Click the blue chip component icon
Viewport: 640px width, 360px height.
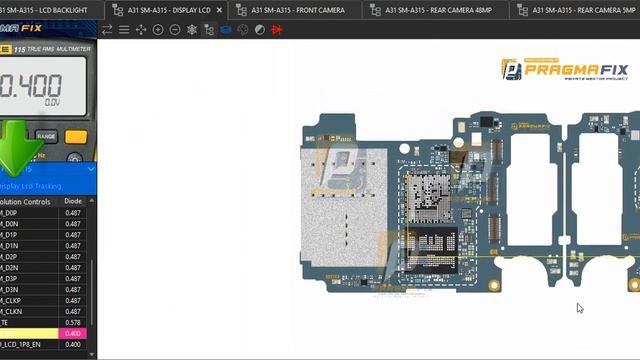(226, 30)
